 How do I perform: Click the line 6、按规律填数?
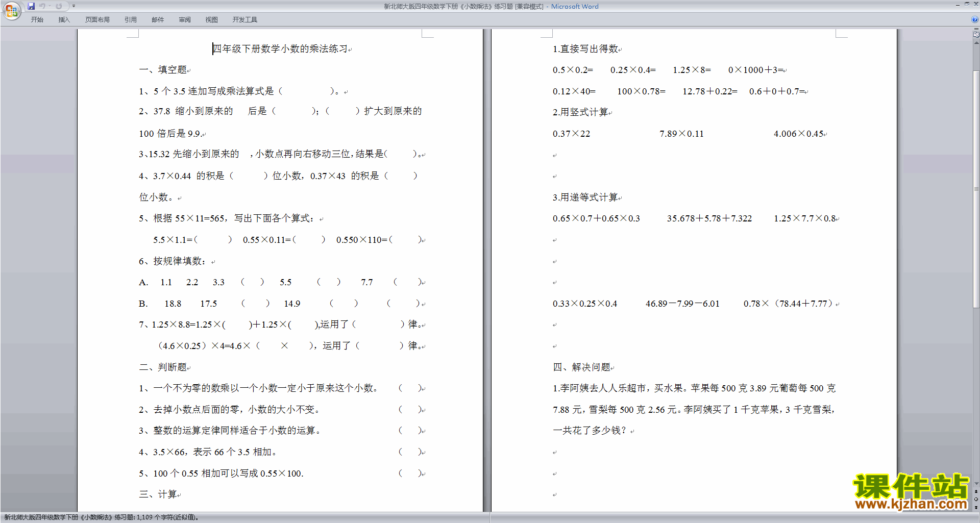[173, 261]
